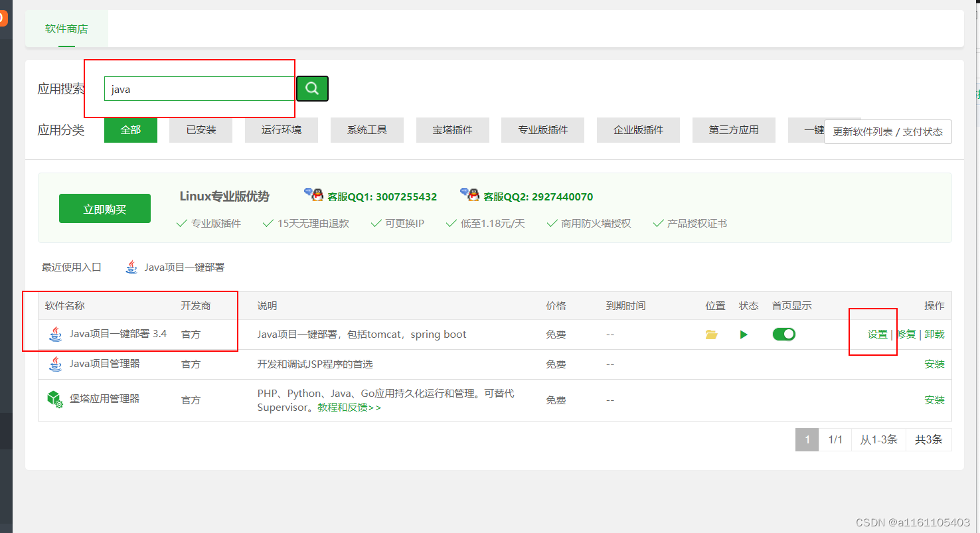Click the green play status icon
Screen dimensions: 980x533
click(744, 335)
